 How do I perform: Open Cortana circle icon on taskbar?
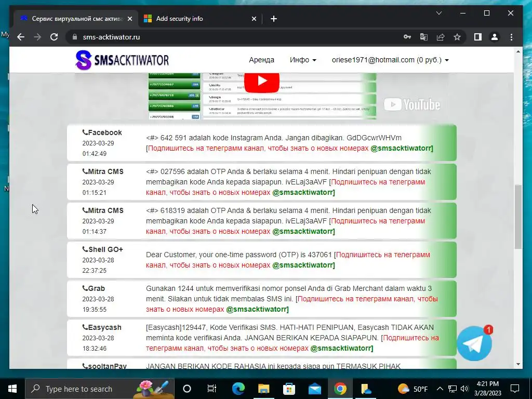(x=187, y=389)
